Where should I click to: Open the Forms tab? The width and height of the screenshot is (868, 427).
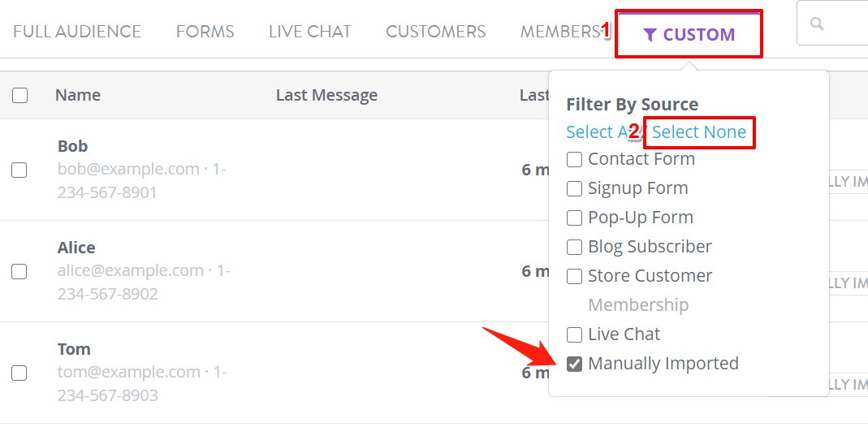tap(205, 32)
